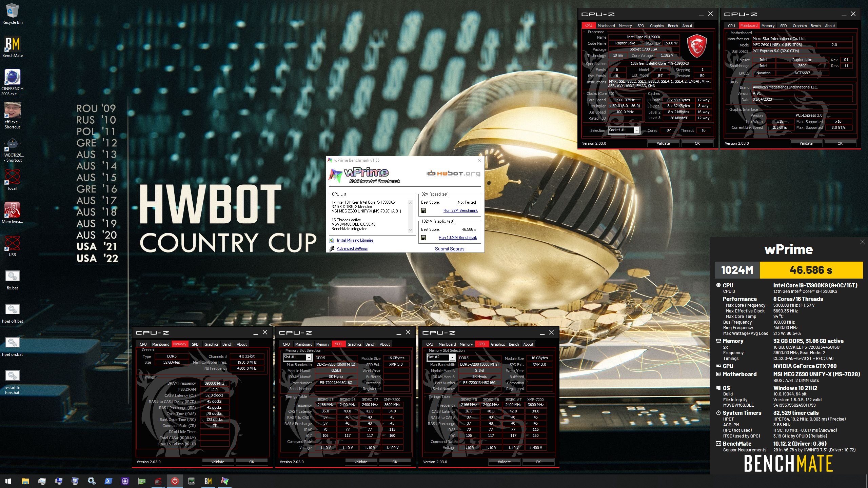Select the 'hpet on.bat' desktop file

[12, 346]
